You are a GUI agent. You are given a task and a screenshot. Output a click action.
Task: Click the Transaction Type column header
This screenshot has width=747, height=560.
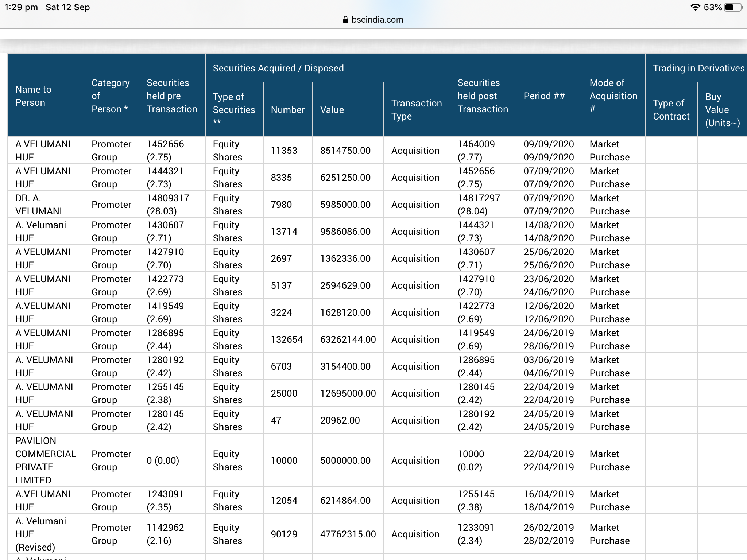click(x=416, y=109)
